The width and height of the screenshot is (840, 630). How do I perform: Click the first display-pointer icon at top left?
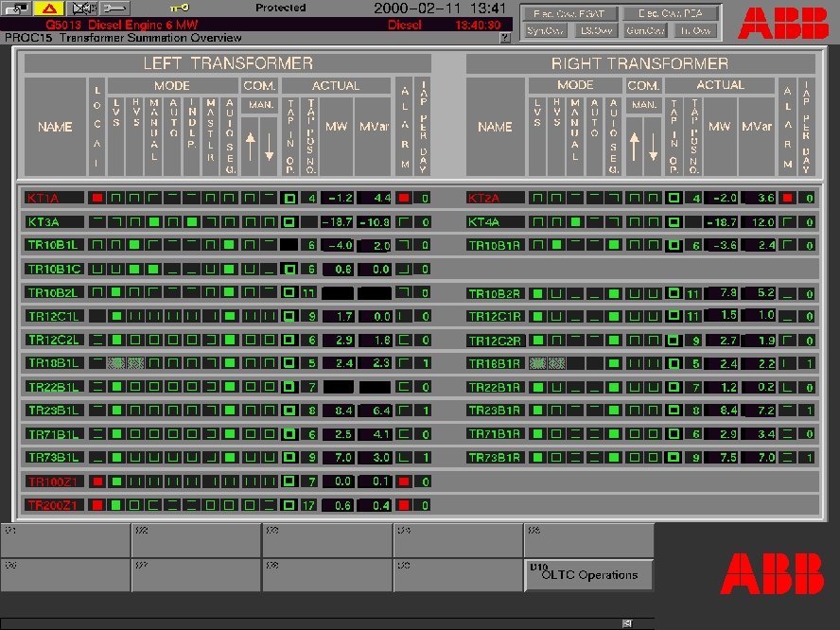(x=16, y=8)
